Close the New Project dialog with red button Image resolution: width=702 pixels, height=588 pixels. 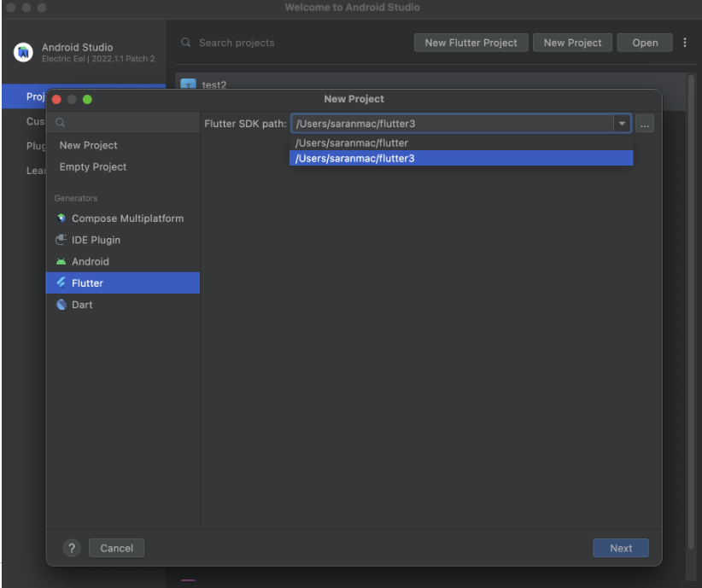[56, 99]
